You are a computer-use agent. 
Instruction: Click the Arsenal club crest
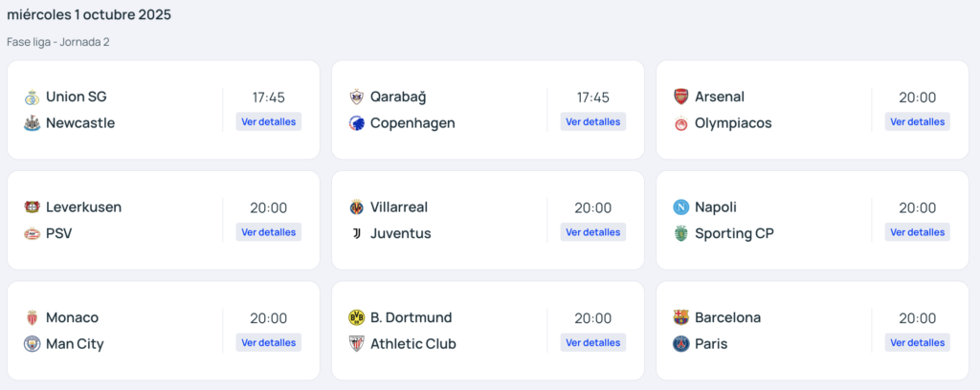pos(681,97)
